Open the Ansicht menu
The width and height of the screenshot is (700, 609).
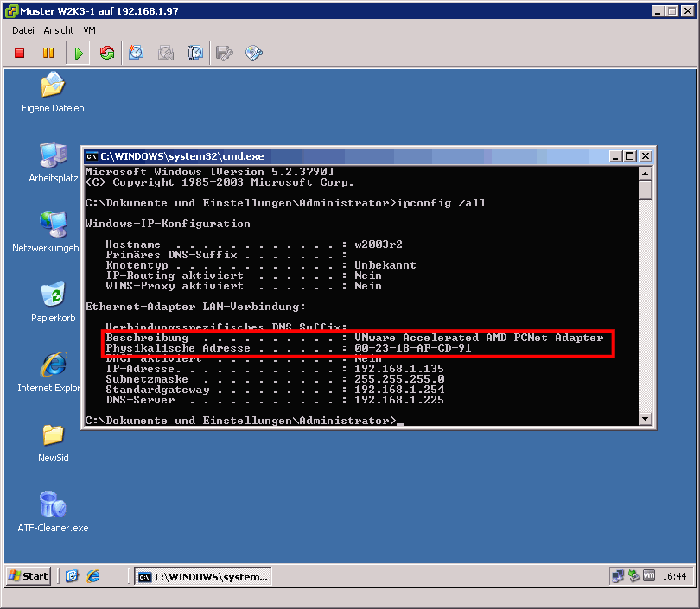coord(59,30)
